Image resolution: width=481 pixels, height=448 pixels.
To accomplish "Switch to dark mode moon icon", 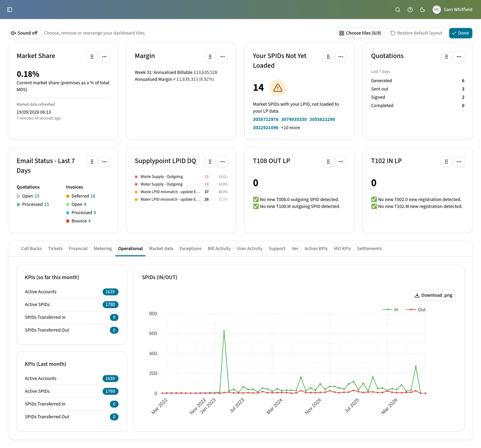I will coord(423,10).
